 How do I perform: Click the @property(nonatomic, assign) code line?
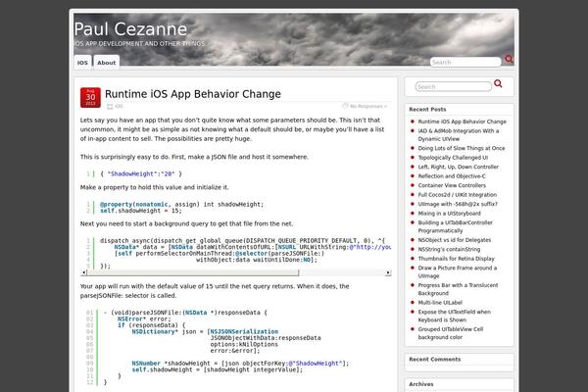[x=182, y=205]
